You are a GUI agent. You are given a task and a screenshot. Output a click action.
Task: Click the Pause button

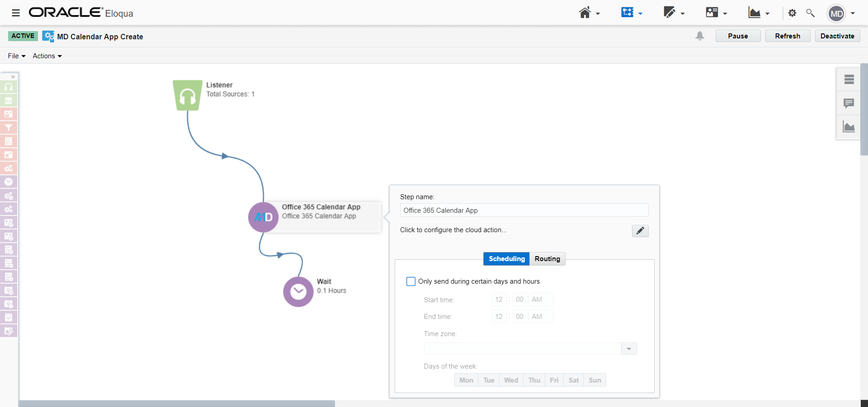[738, 36]
